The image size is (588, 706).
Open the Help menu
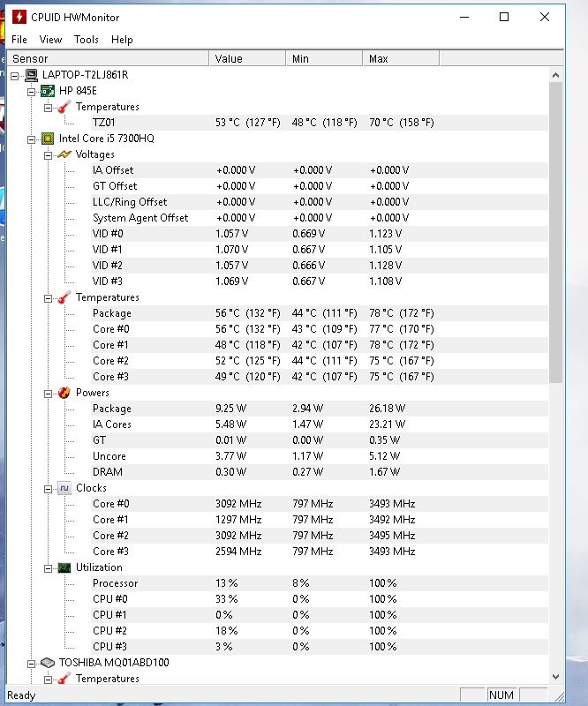pyautogui.click(x=122, y=40)
